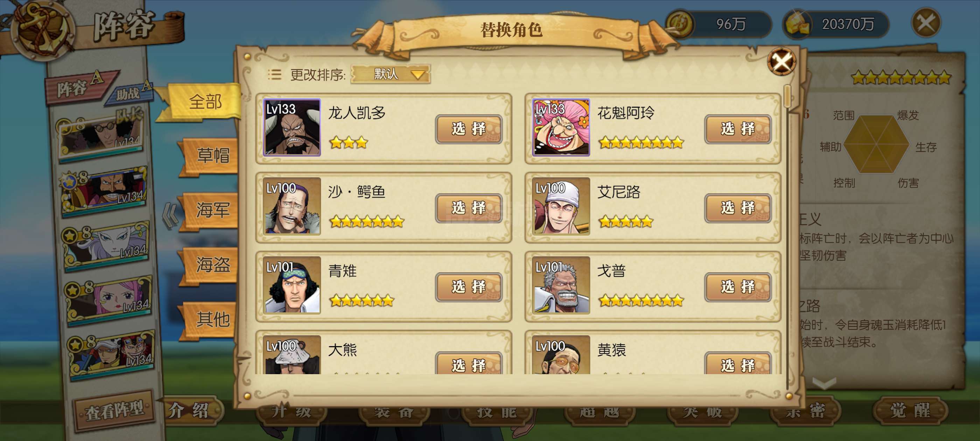Click the 龙人凯多 character portrait
Viewport: 980px width, 441px height.
coord(292,127)
